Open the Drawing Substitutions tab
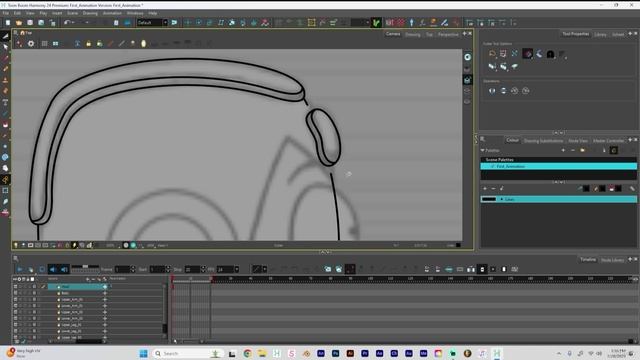This screenshot has height=360, width=640. click(543, 140)
